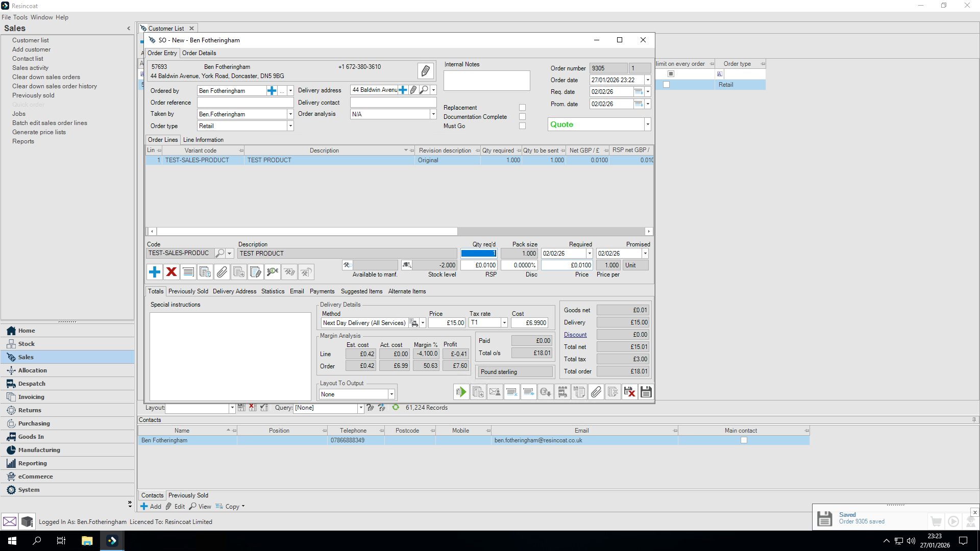The width and height of the screenshot is (980, 551).
Task: Check the Must Go checkbox
Action: point(522,126)
